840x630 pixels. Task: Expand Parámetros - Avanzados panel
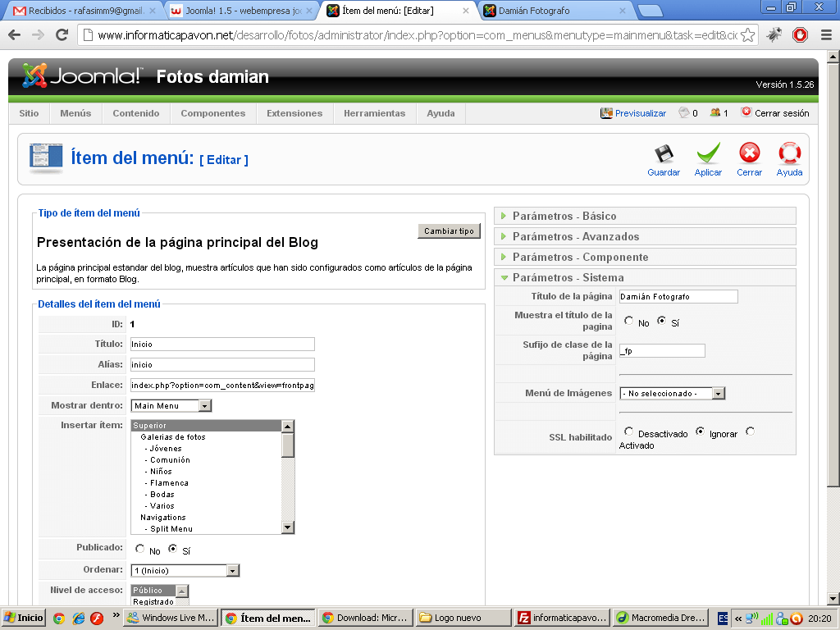pyautogui.click(x=645, y=236)
